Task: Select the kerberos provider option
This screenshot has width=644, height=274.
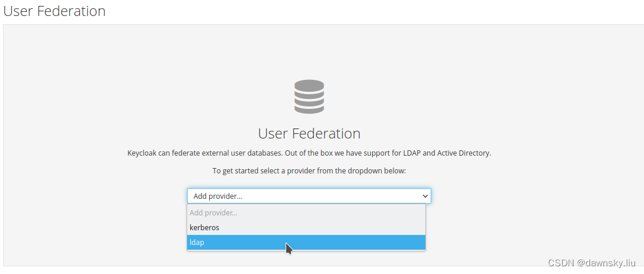Action: click(306, 228)
